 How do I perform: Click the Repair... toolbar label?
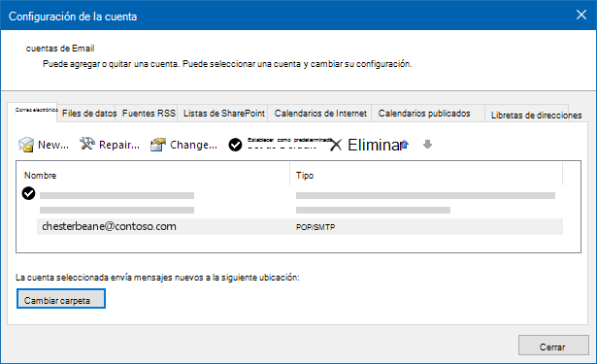pyautogui.click(x=119, y=145)
